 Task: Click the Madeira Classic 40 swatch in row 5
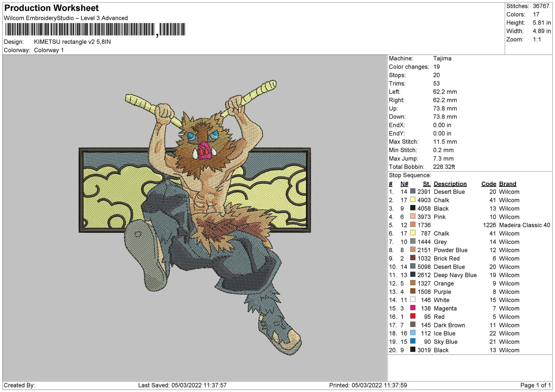(413, 225)
